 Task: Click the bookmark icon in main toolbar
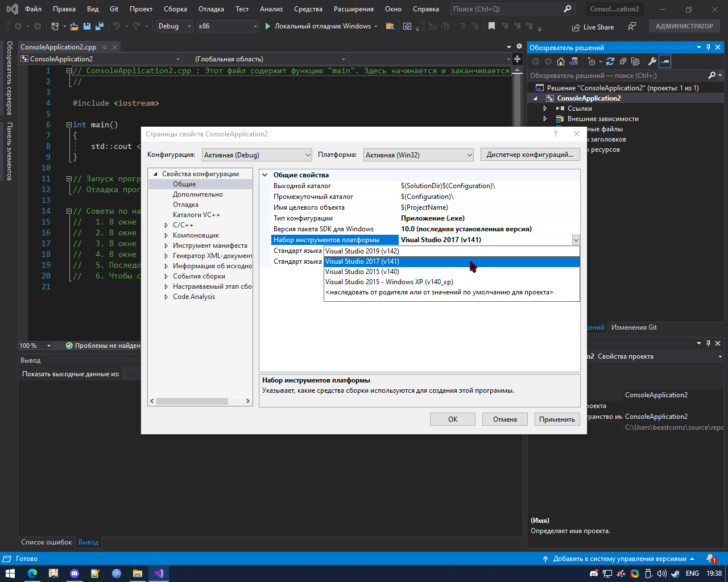click(x=492, y=26)
